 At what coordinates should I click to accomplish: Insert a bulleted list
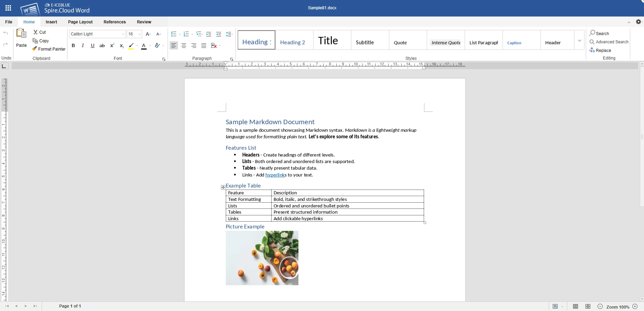click(x=174, y=34)
